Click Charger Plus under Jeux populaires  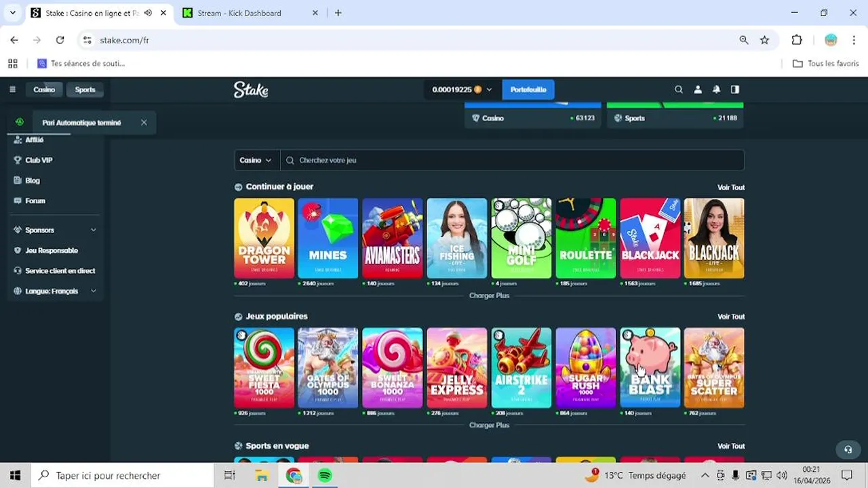coord(489,425)
